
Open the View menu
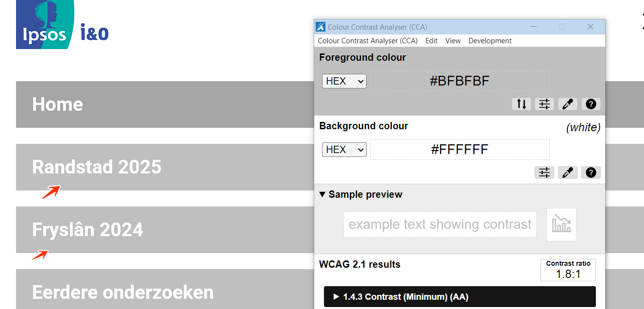click(453, 41)
